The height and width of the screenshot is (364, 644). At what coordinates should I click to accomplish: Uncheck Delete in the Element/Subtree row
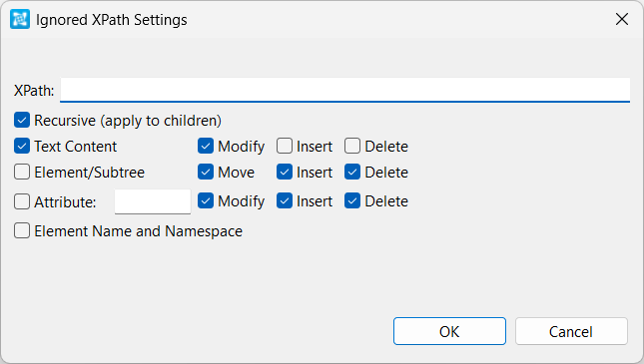[352, 172]
